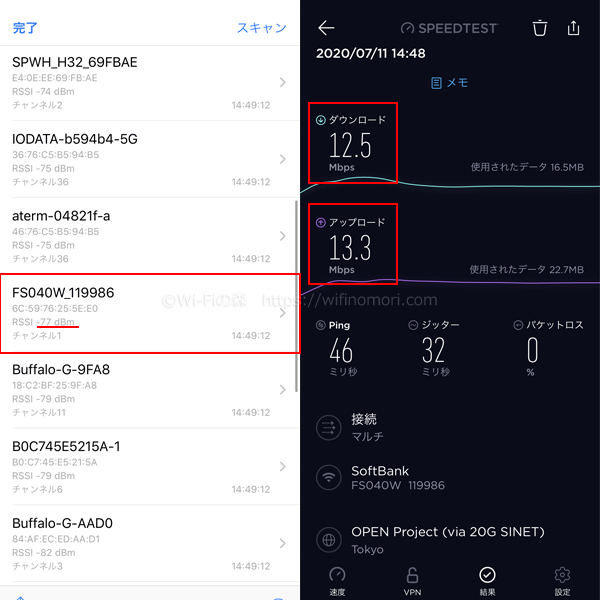Tap スキャン to rescan networks
Viewport: 600px width, 600px height.
coord(262,28)
